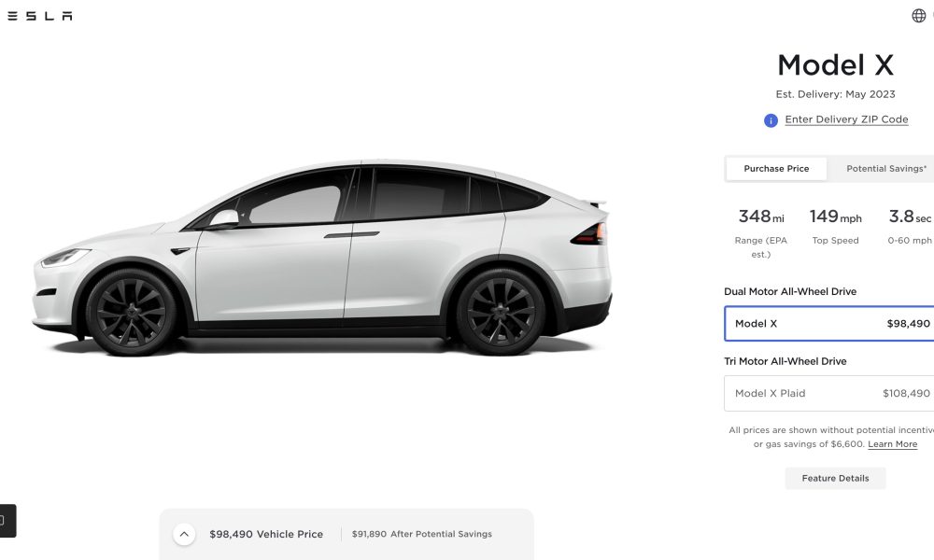The height and width of the screenshot is (560, 934).
Task: Choose the Model X Plaid trim
Action: (829, 393)
